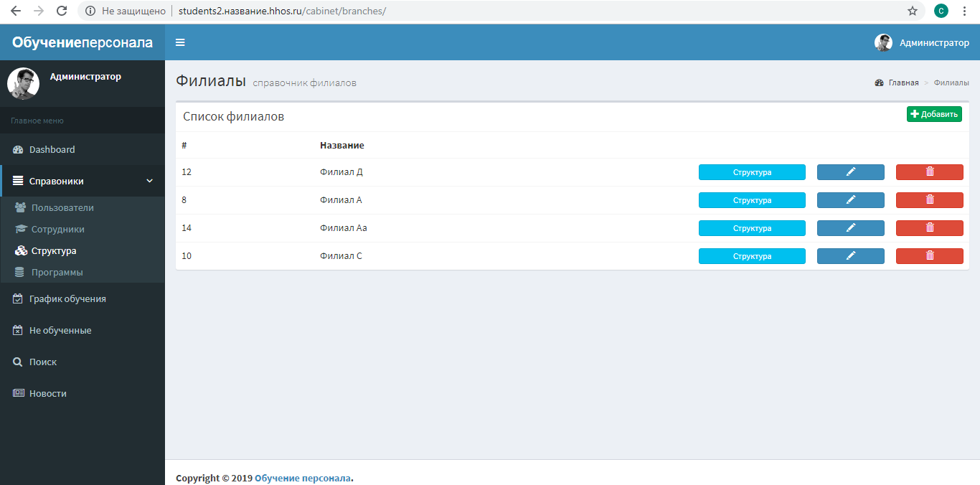This screenshot has width=980, height=485.
Task: Click the Программы database icon
Action: tap(19, 273)
